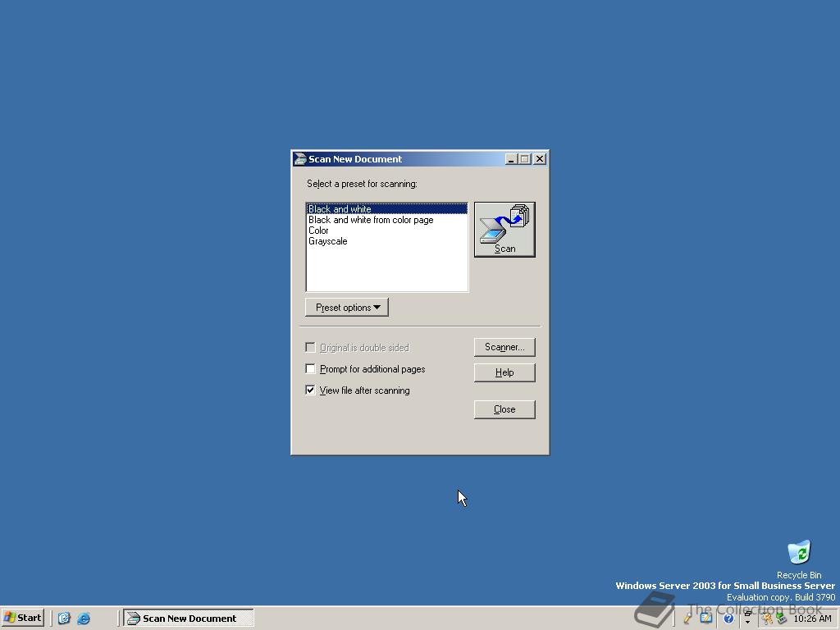Choose the Color preset

[x=386, y=231]
